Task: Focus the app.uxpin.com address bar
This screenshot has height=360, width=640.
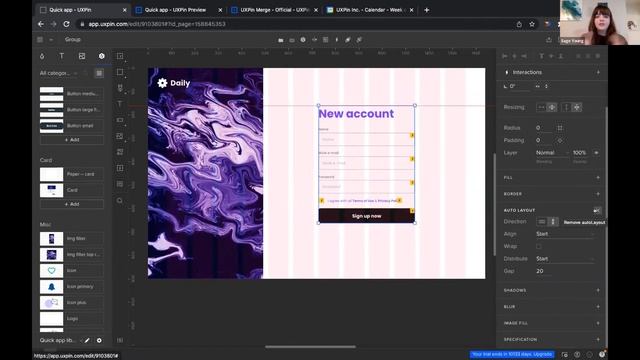Action: (294, 24)
